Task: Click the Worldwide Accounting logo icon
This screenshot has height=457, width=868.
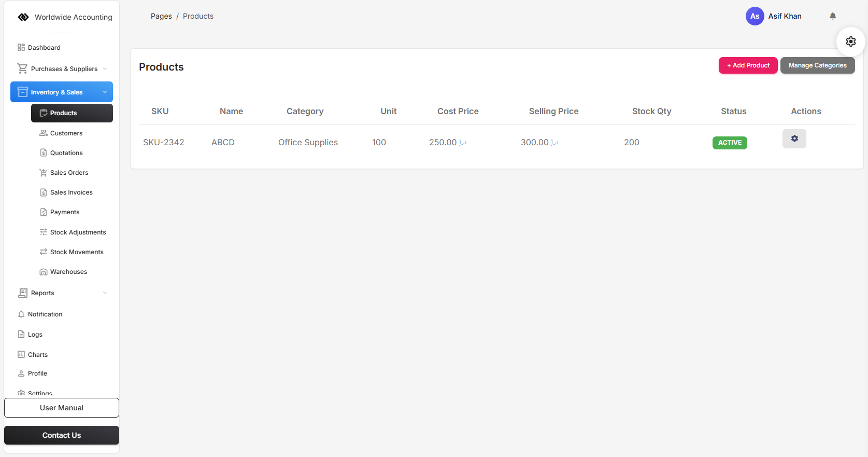Action: (23, 17)
